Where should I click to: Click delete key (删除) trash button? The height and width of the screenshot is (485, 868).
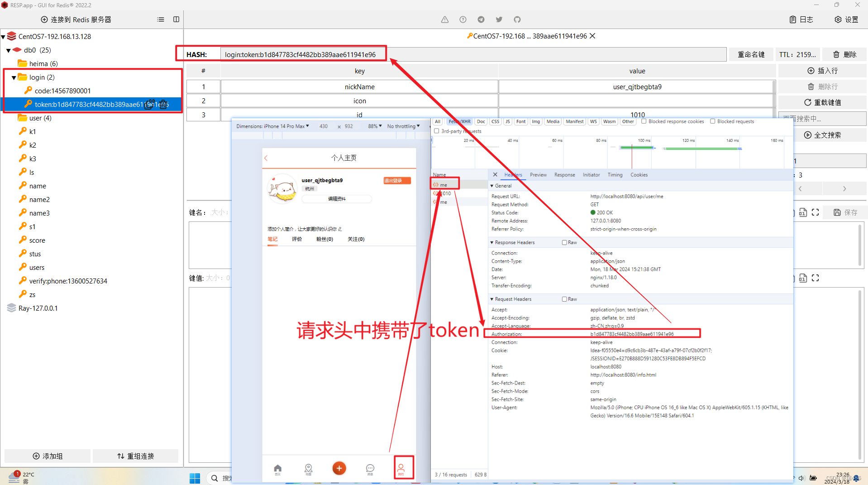844,54
